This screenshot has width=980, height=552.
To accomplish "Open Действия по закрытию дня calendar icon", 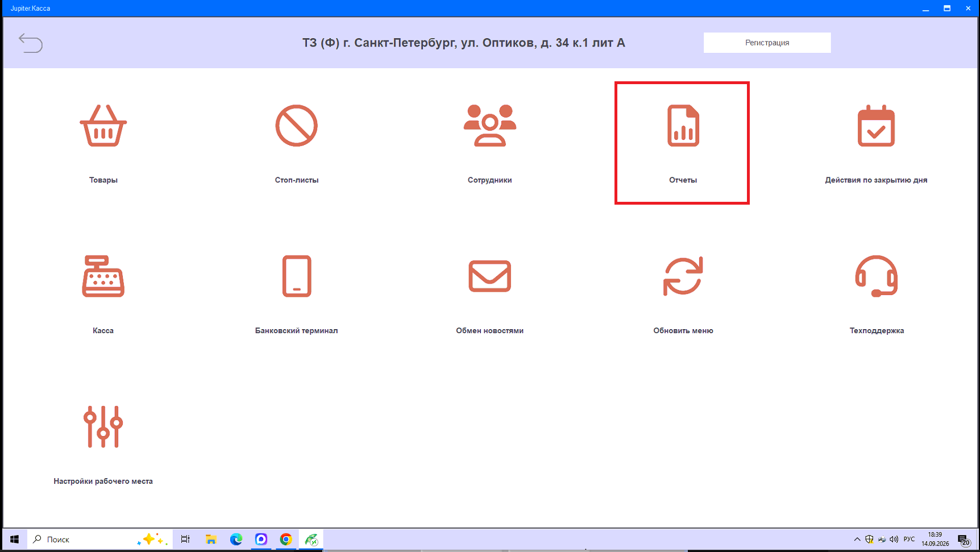I will pyautogui.click(x=876, y=126).
